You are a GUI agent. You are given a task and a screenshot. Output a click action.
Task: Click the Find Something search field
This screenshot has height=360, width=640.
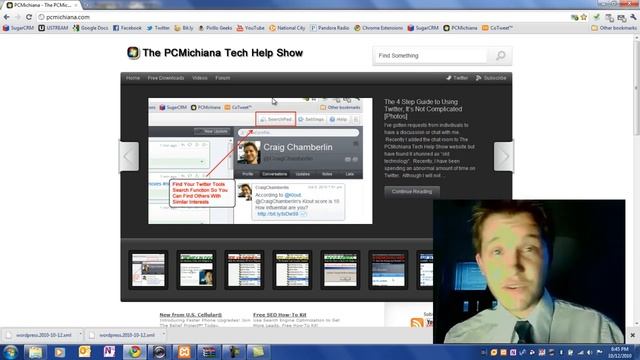[x=430, y=56]
